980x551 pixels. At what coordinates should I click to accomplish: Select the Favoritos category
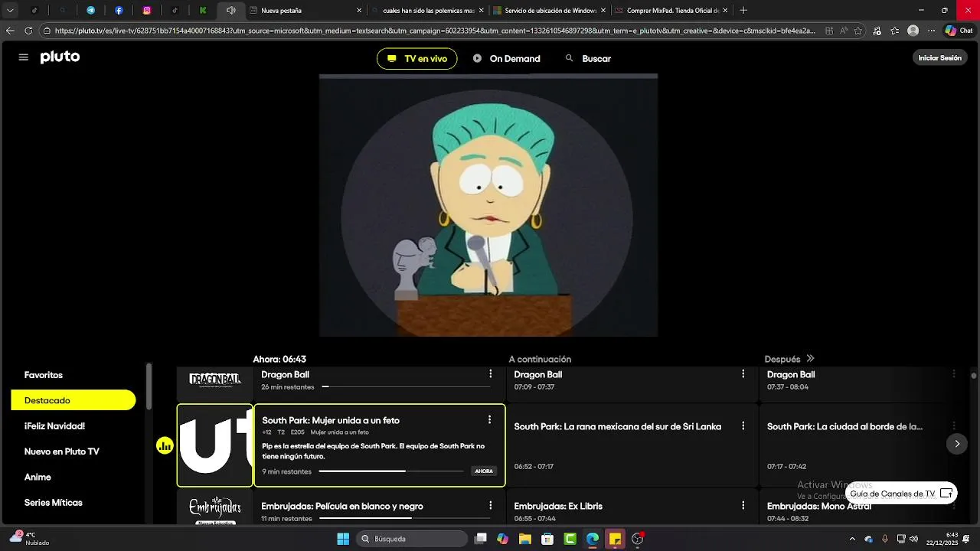pos(44,375)
